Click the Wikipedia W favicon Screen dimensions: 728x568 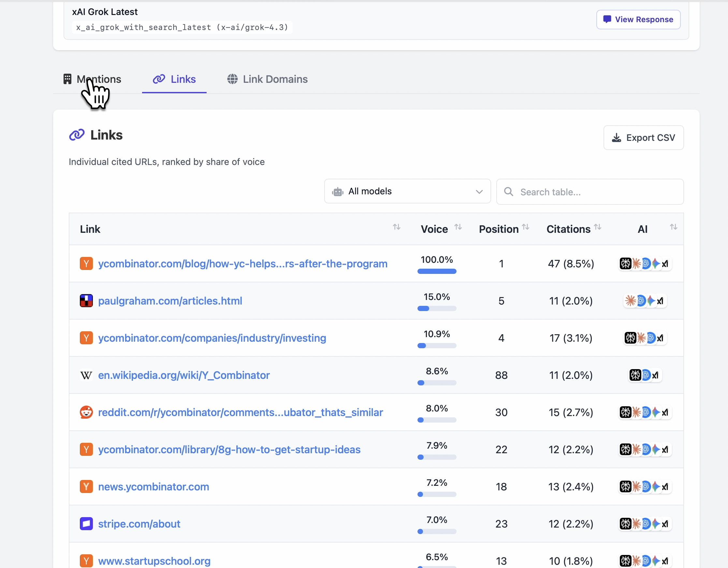tap(86, 375)
